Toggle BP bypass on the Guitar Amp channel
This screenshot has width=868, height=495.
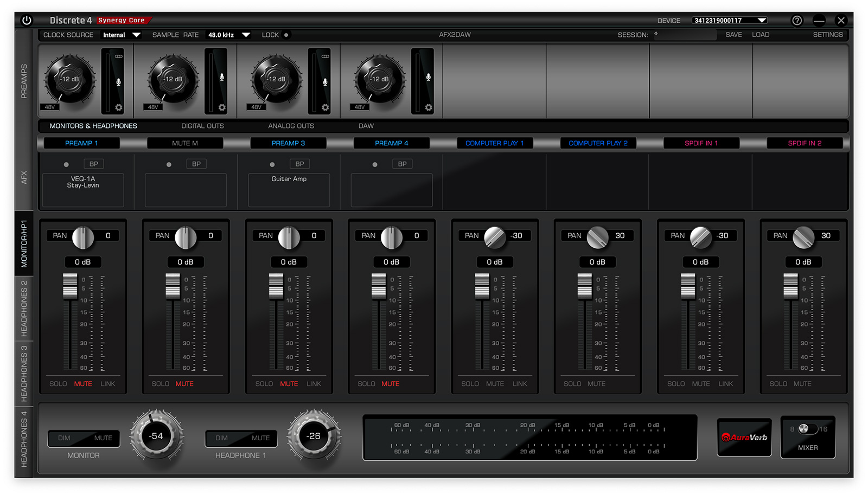pos(299,163)
